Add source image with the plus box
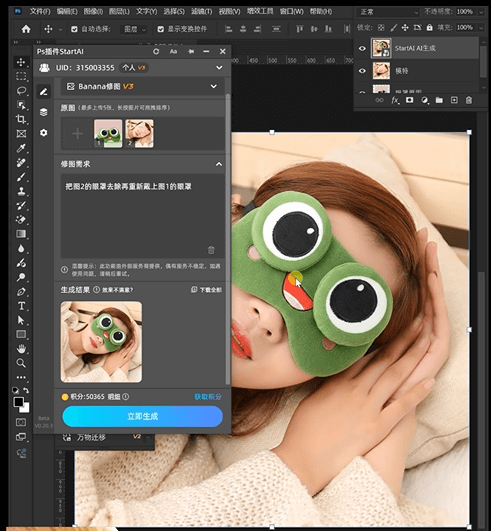 point(77,133)
